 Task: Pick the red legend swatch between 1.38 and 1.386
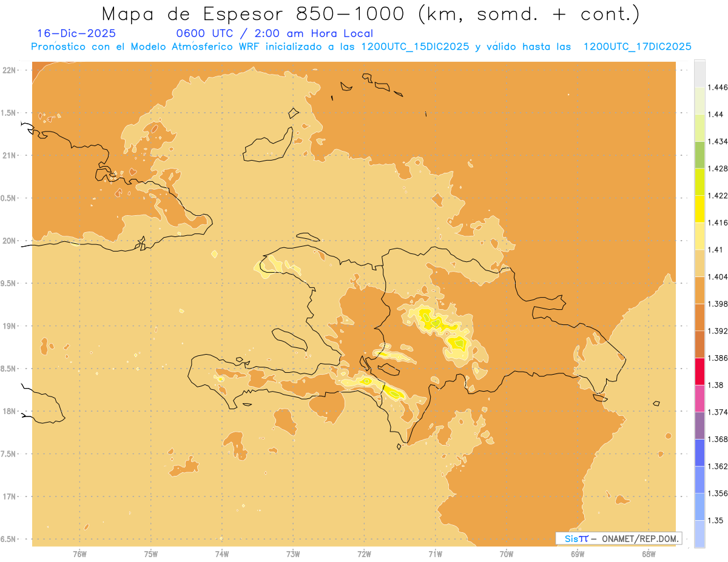pyautogui.click(x=699, y=371)
